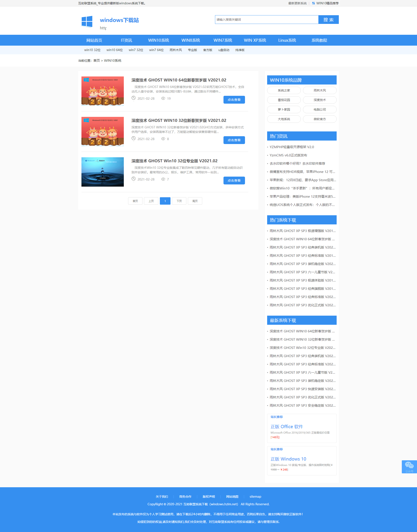Select the 微软官方 brand tag
The image size is (417, 532).
(319, 119)
